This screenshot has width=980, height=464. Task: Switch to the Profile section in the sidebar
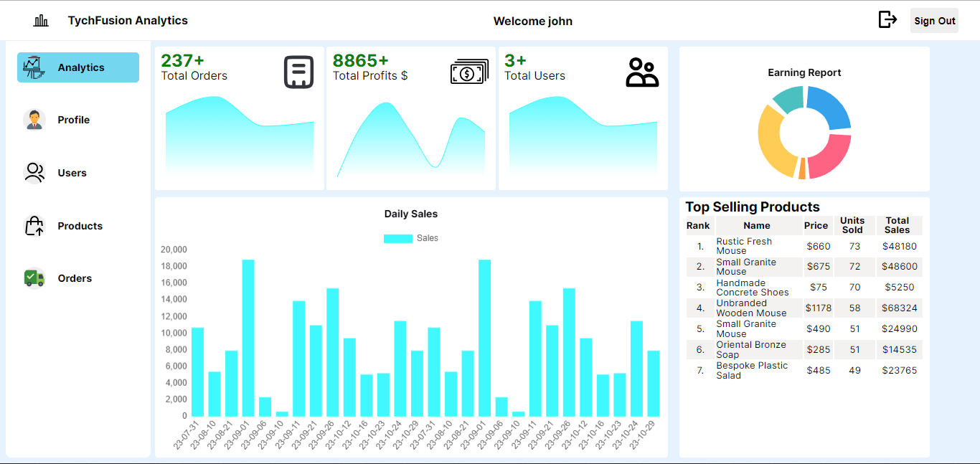(74, 120)
